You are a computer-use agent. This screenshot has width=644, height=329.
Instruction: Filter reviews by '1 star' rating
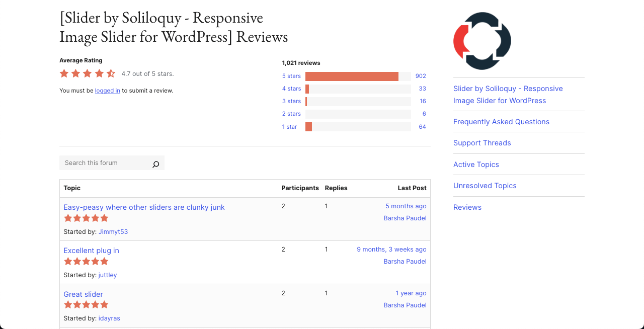[x=289, y=126]
